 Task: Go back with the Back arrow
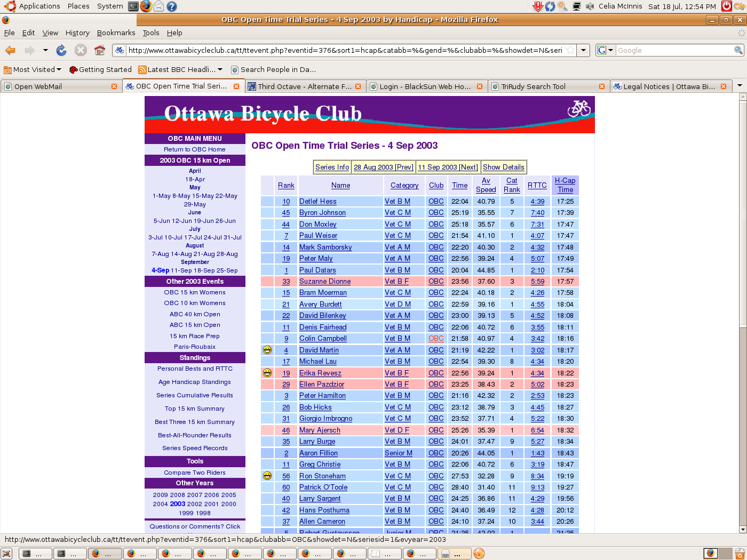pos(11,50)
